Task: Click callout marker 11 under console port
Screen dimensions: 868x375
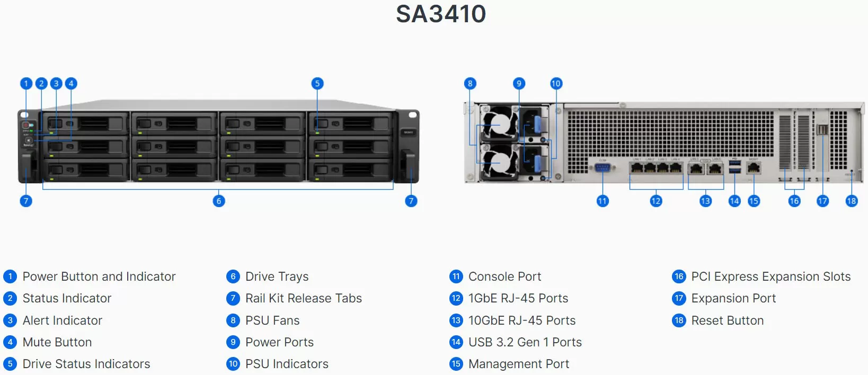Action: click(x=603, y=201)
